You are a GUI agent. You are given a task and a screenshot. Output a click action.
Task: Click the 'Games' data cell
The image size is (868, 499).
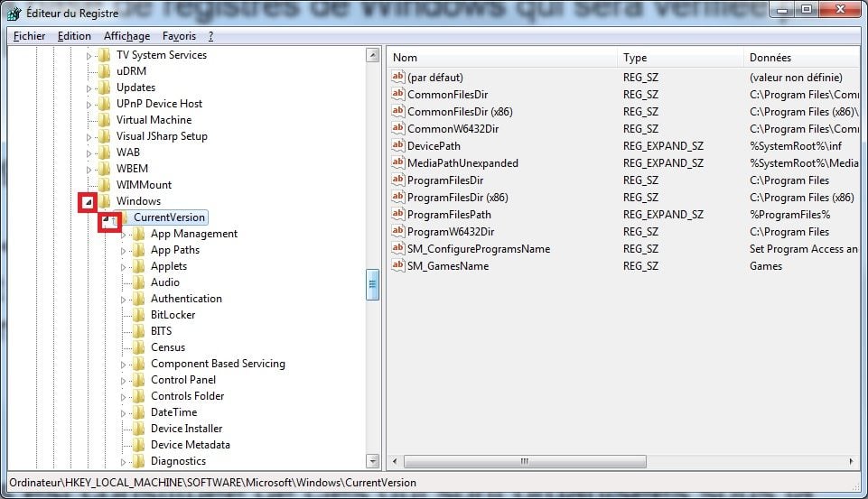[x=766, y=266]
